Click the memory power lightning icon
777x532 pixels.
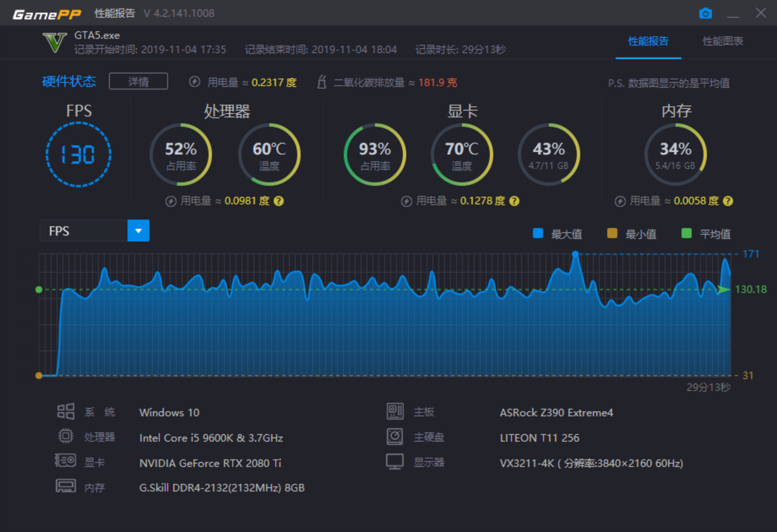[x=620, y=202]
